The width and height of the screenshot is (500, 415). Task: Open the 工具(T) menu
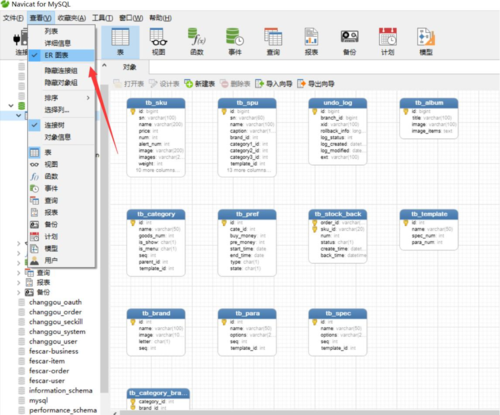coord(102,18)
